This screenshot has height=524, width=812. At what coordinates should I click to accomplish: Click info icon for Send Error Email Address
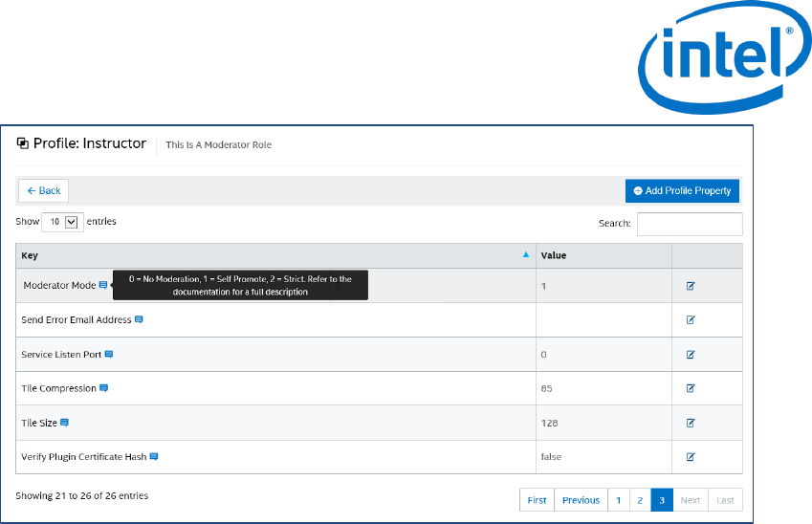[139, 319]
